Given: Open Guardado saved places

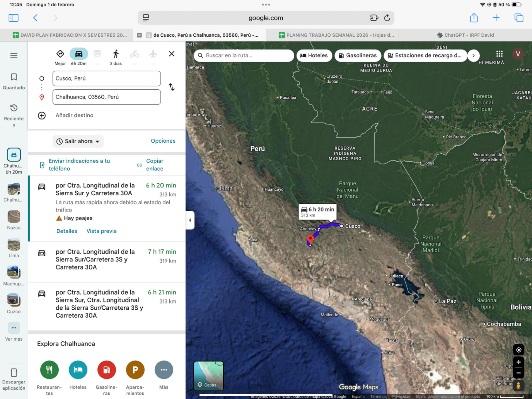Looking at the screenshot, I should (x=14, y=81).
